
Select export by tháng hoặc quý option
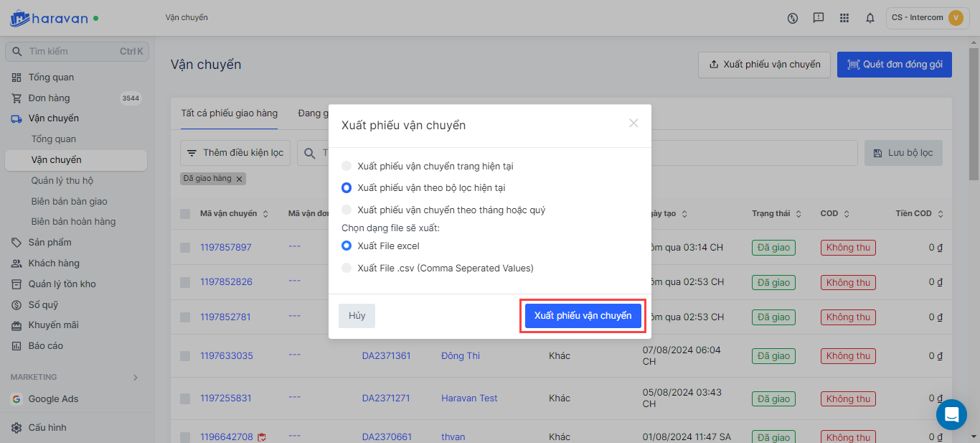pyautogui.click(x=347, y=210)
